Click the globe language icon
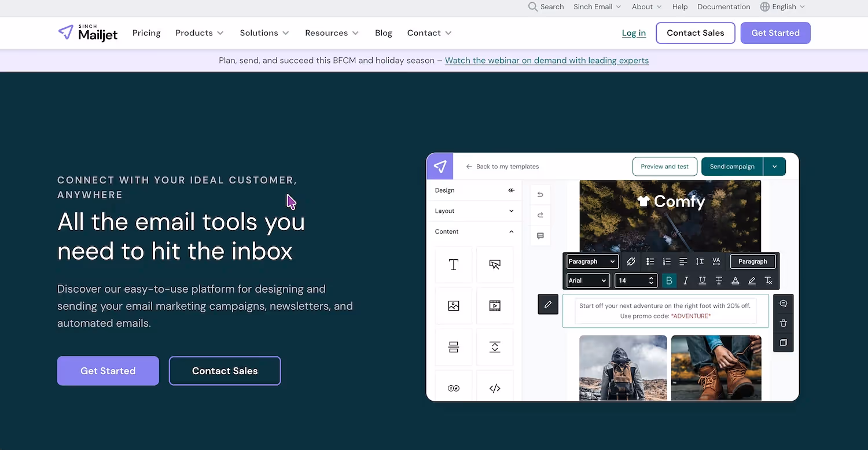This screenshot has width=868, height=450. click(x=765, y=7)
